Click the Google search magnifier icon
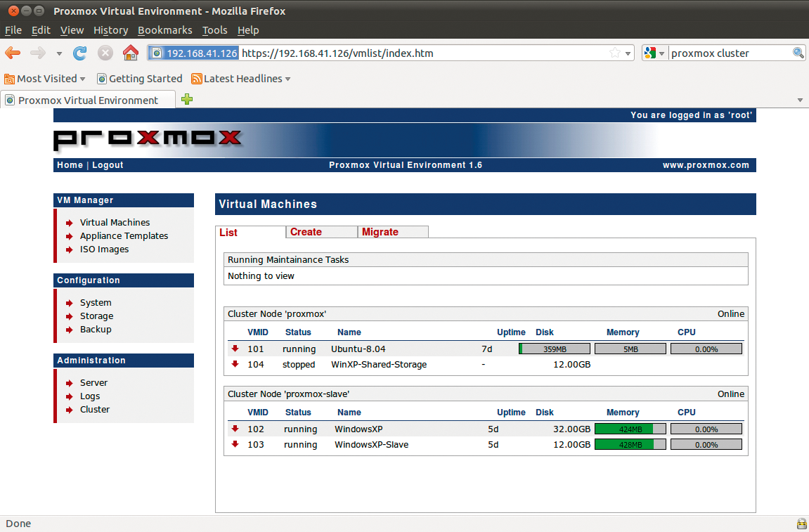The height and width of the screenshot is (532, 809). 798,53
